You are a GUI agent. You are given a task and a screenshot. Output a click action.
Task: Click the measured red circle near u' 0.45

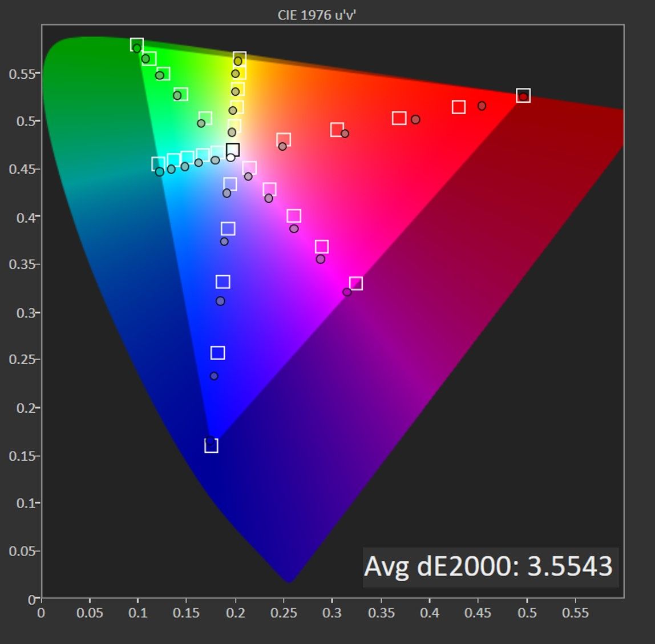point(482,106)
